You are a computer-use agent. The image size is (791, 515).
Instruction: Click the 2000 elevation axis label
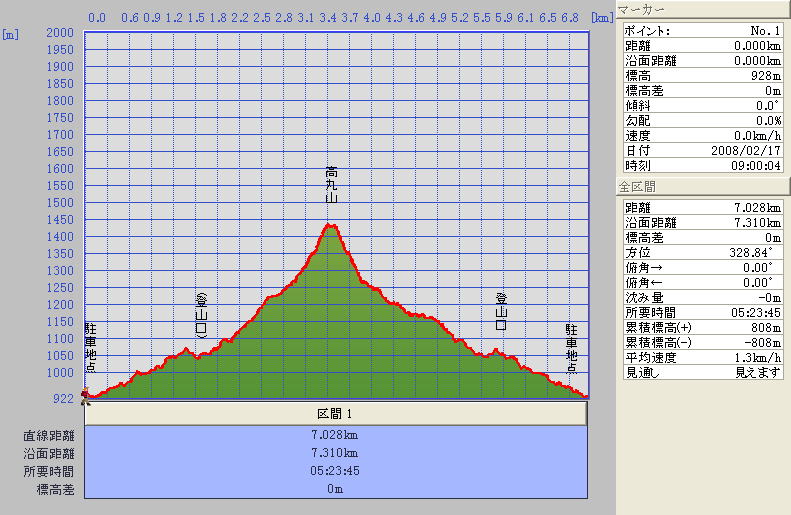click(x=60, y=32)
